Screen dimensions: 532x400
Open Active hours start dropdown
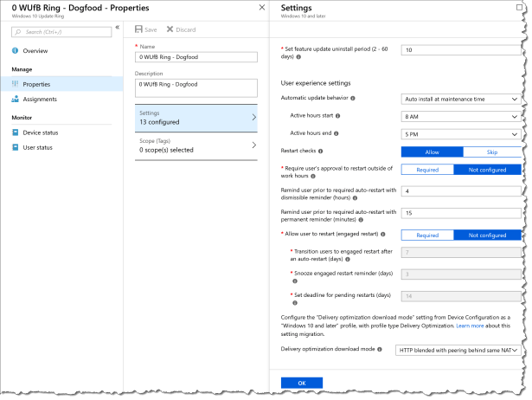click(x=461, y=117)
